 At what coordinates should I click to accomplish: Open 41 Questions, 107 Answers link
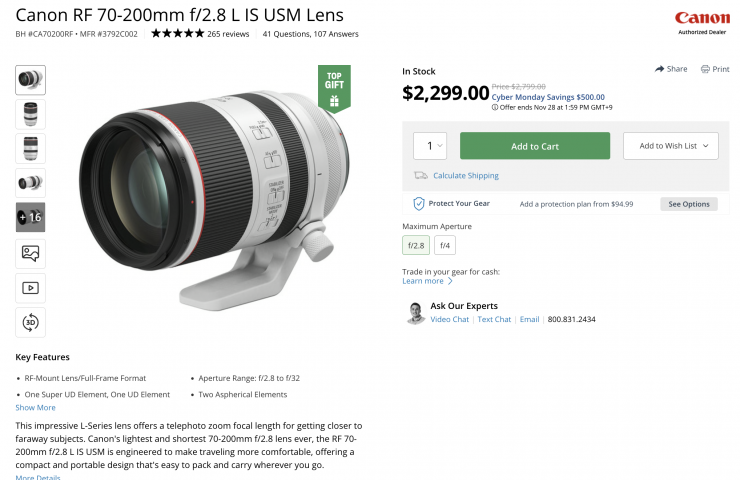[310, 34]
